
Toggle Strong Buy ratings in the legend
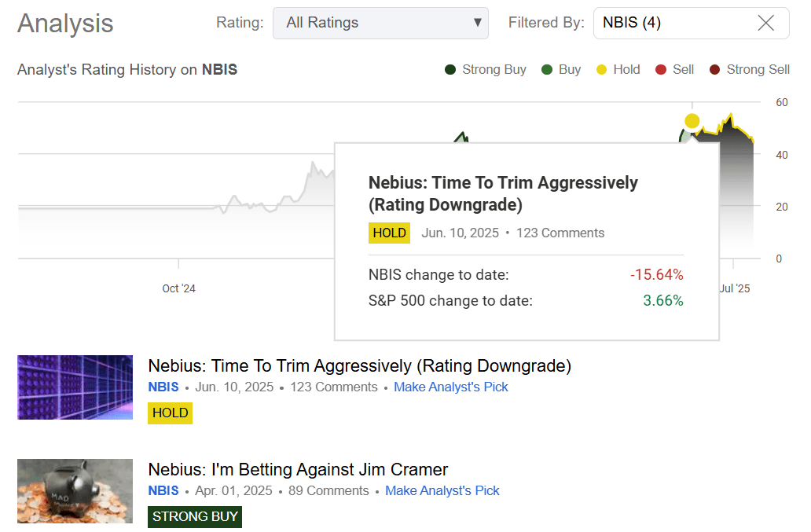tap(449, 69)
